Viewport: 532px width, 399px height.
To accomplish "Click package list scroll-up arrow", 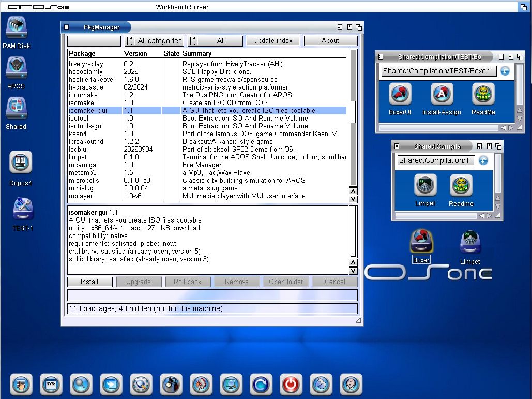I will pos(353,191).
